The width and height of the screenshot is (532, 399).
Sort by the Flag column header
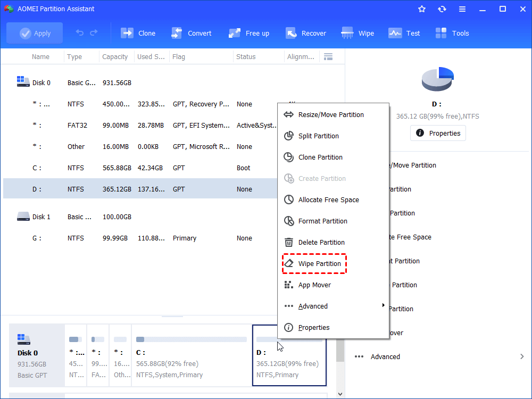point(201,57)
